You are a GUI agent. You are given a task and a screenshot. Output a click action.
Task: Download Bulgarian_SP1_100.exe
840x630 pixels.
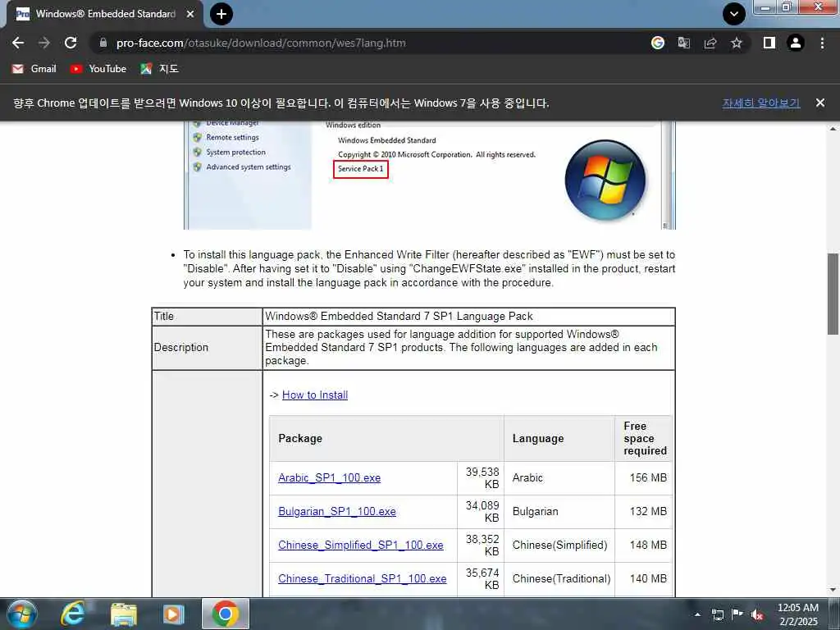tap(337, 511)
